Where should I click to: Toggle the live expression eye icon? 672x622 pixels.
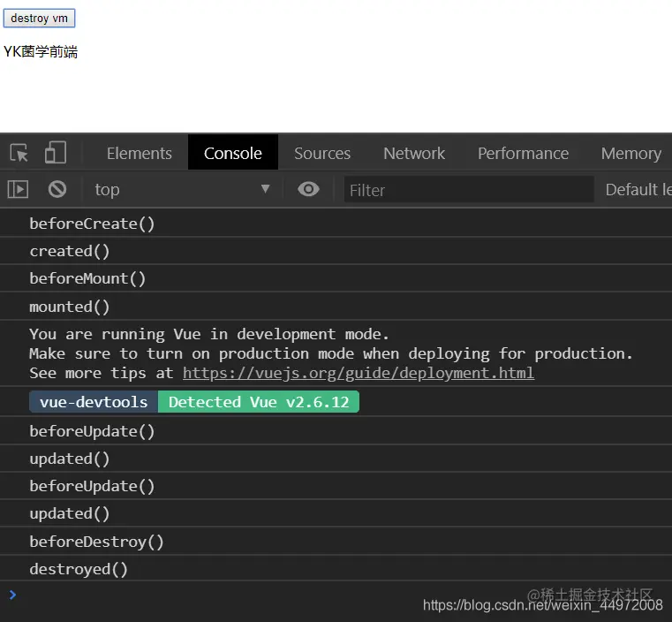tap(308, 189)
